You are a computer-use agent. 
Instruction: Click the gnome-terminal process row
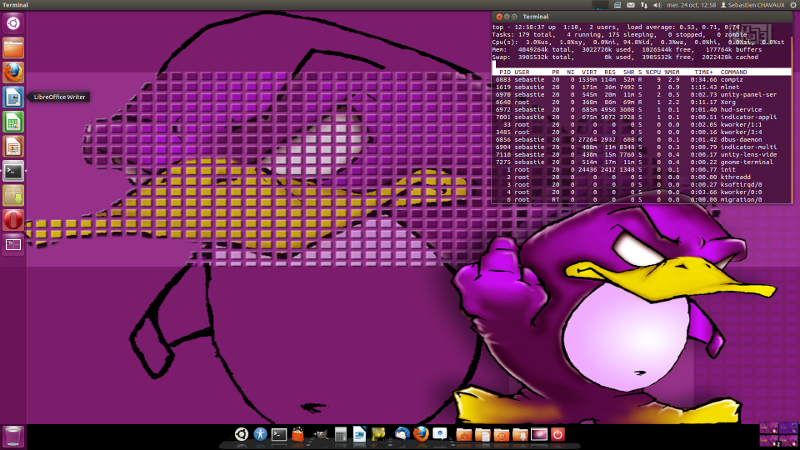(x=642, y=162)
